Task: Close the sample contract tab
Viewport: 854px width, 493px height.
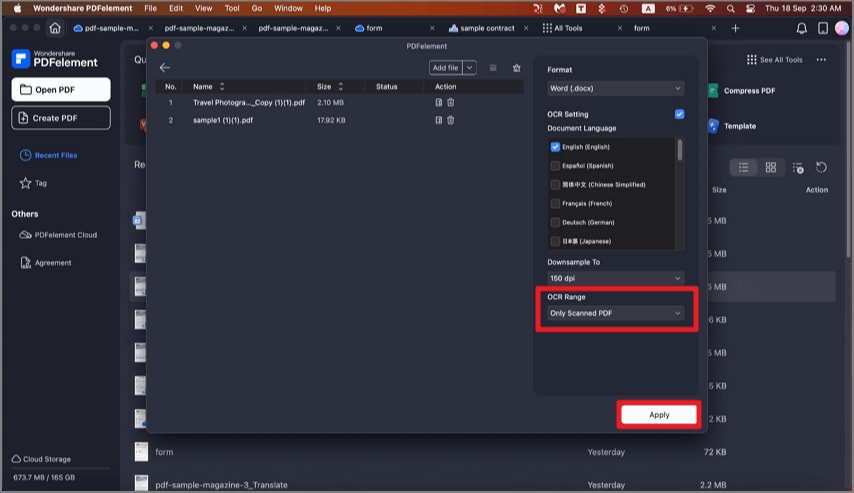Action: pos(526,28)
